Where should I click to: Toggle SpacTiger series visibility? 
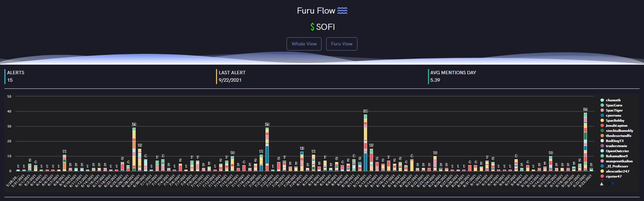pos(614,110)
